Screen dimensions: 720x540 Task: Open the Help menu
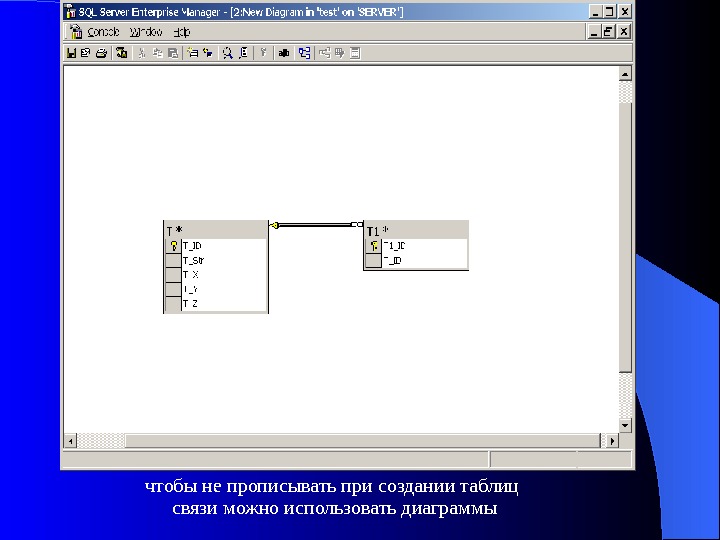click(182, 32)
